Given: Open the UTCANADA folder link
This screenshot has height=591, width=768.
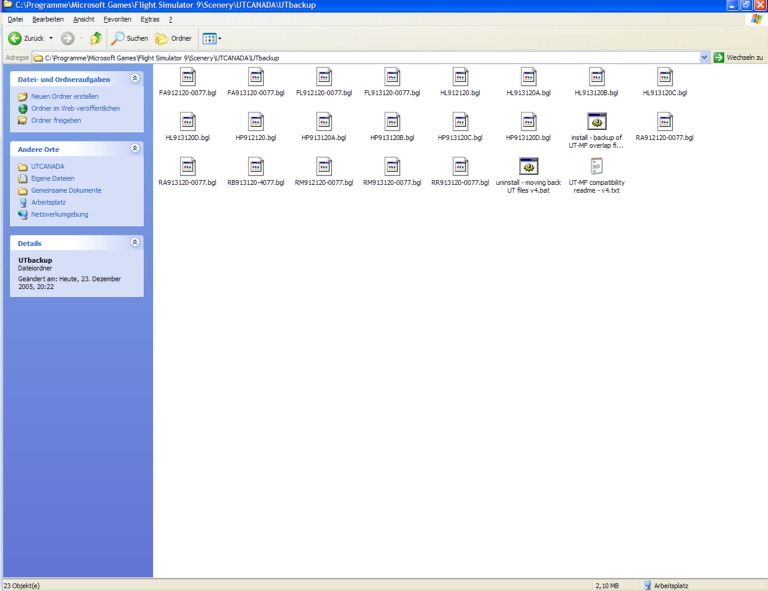Looking at the screenshot, I should point(48,166).
